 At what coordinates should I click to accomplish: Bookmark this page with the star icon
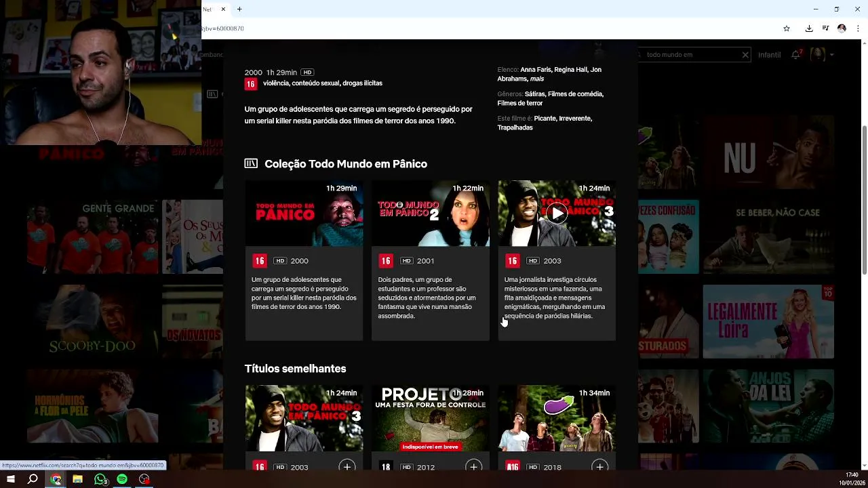[787, 28]
